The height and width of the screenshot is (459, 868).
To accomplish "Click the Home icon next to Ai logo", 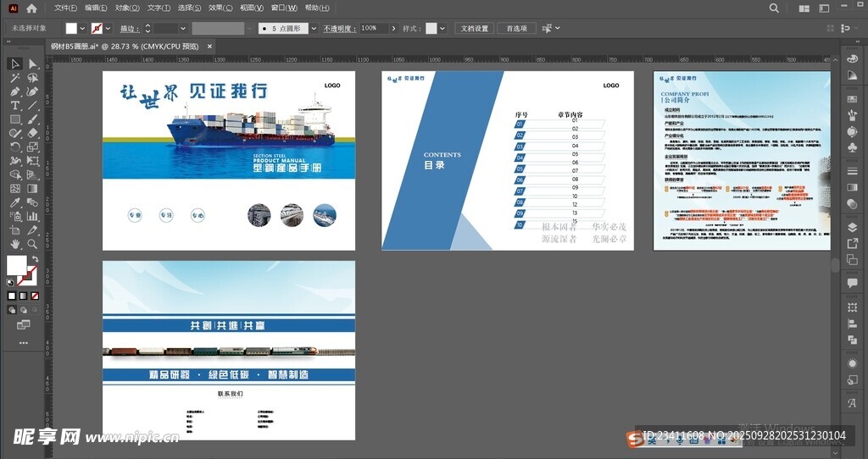I will [x=31, y=8].
